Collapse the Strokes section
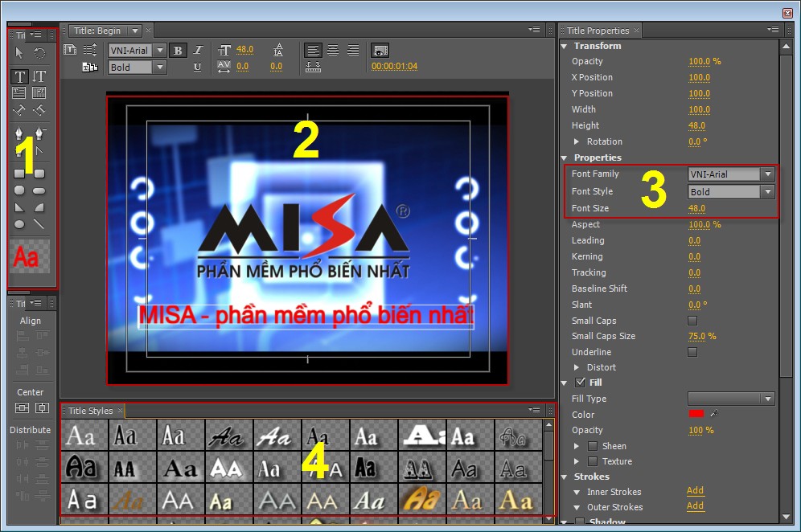Image resolution: width=801 pixels, height=532 pixels. [x=565, y=477]
